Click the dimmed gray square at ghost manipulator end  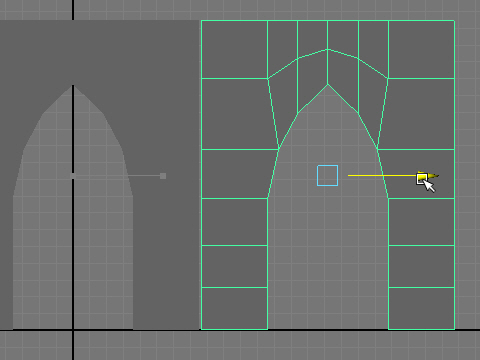pos(163,176)
